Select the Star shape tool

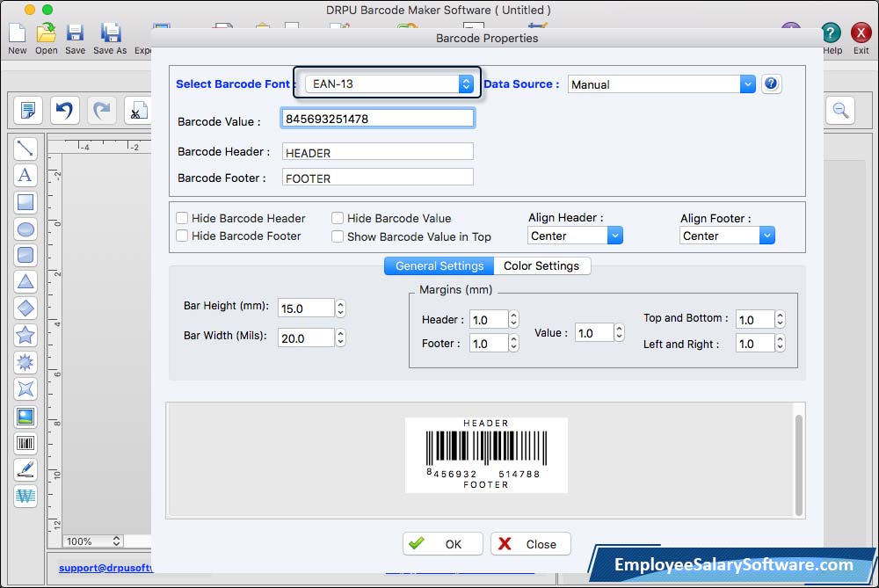coord(25,335)
